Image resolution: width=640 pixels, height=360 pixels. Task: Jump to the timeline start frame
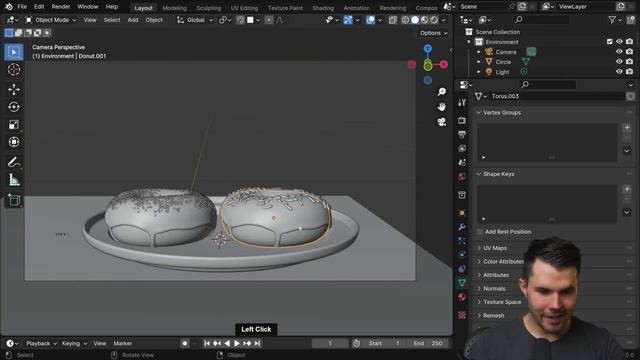click(207, 344)
